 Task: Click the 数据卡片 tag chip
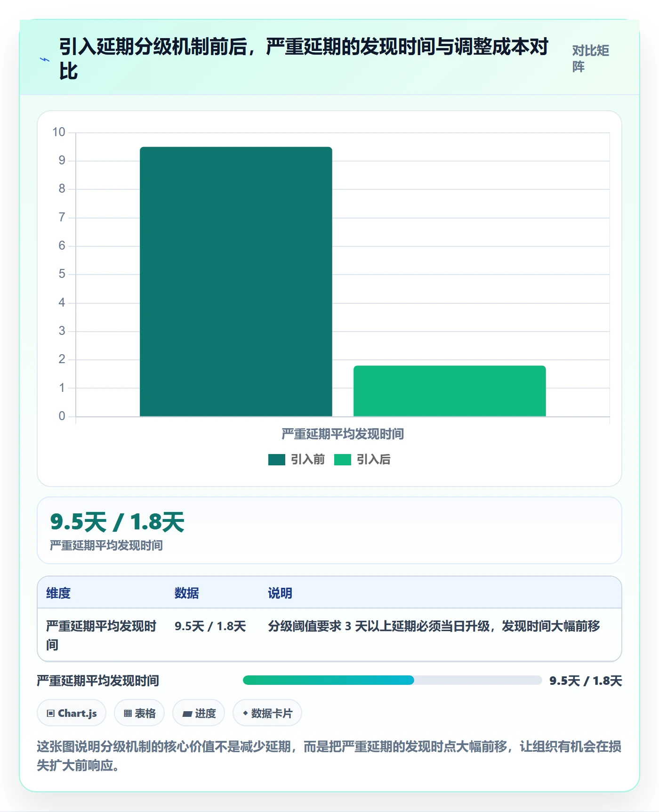point(267,713)
